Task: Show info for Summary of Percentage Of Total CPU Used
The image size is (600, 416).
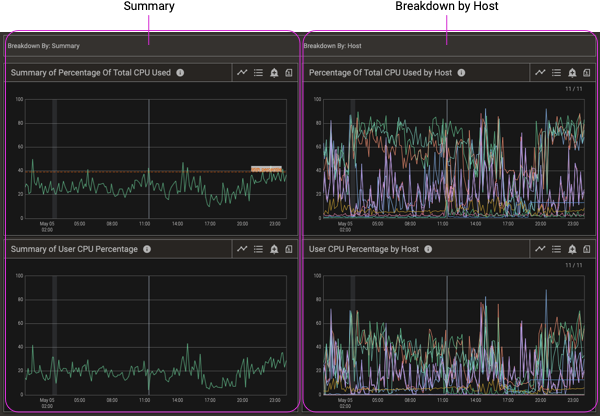Action: 180,73
